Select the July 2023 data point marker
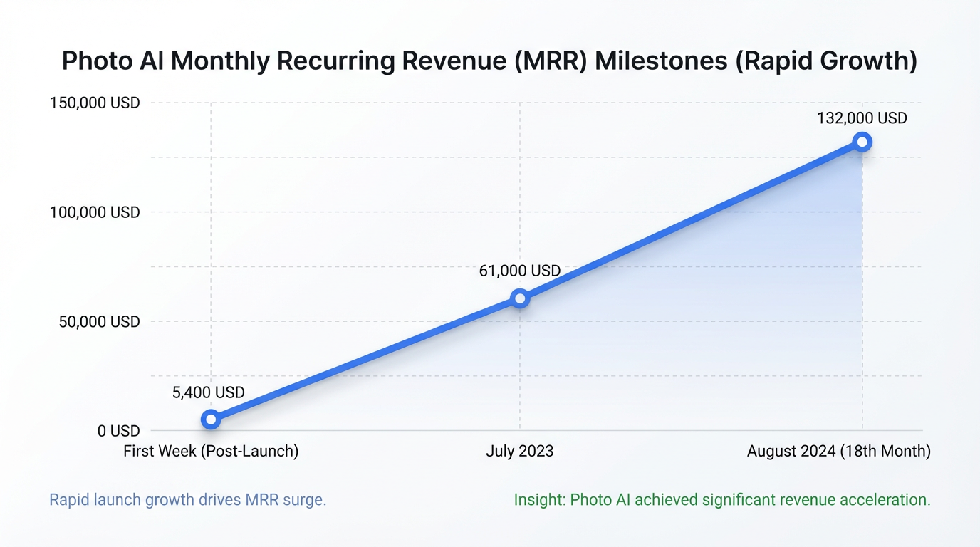Screen dimensions: 980x547 (520, 298)
